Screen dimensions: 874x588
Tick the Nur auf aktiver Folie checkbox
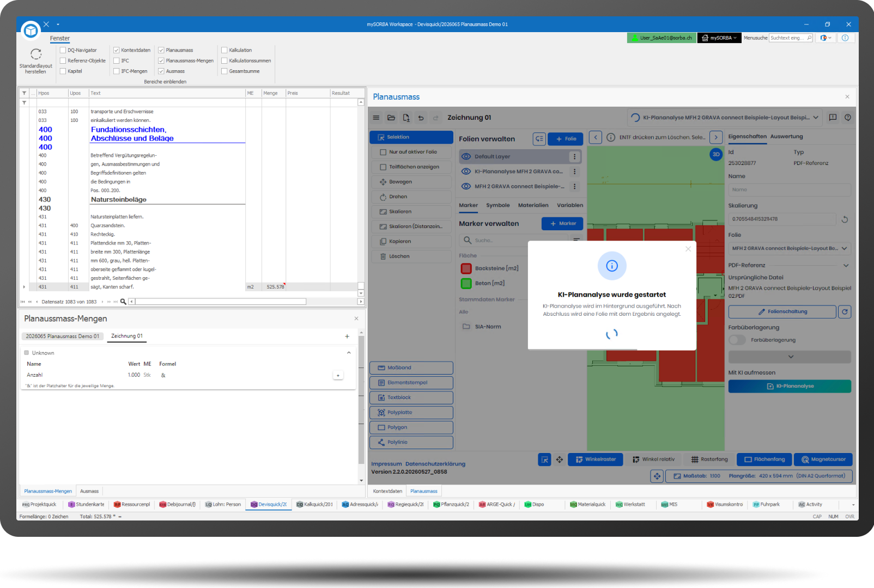point(383,152)
